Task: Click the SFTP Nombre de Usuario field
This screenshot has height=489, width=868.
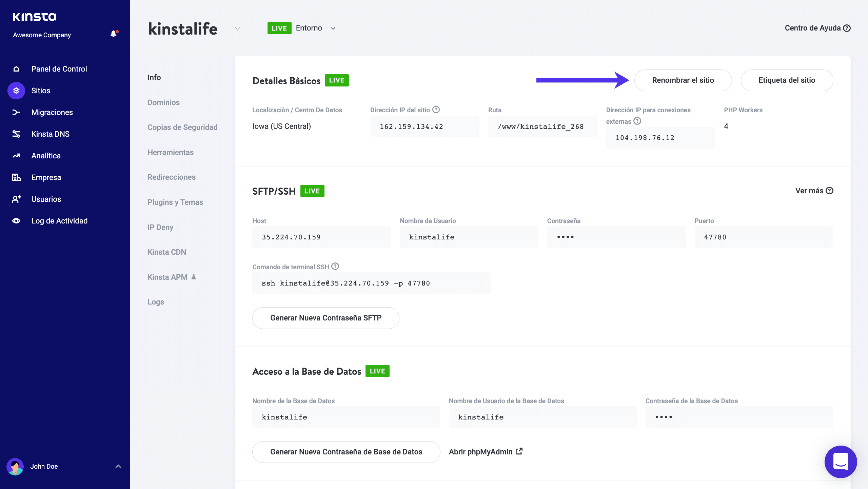Action: (x=469, y=237)
